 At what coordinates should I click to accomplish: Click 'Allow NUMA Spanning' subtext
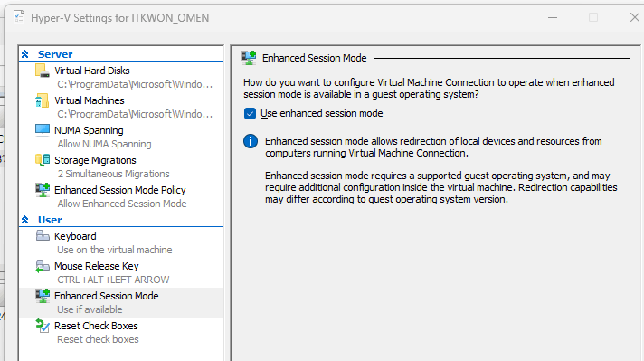(x=104, y=144)
